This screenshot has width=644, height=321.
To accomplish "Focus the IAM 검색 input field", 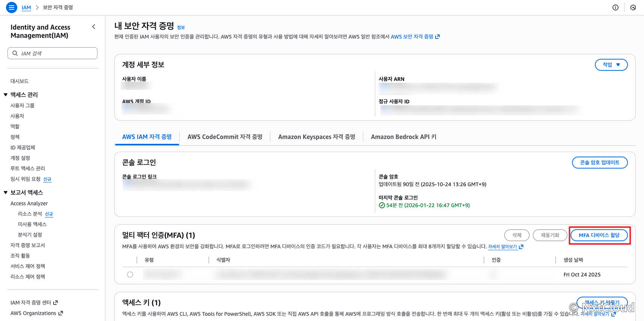I will coord(52,53).
